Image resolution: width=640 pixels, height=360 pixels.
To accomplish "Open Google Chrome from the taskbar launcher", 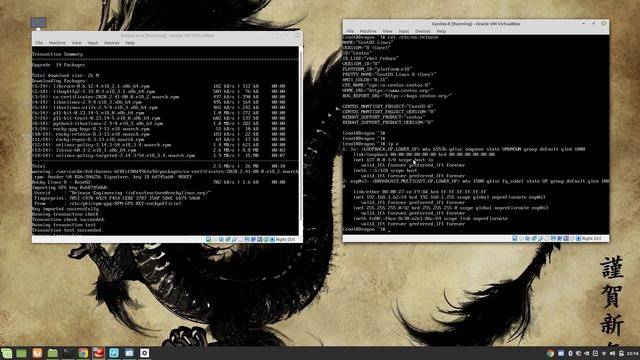I will [83, 353].
